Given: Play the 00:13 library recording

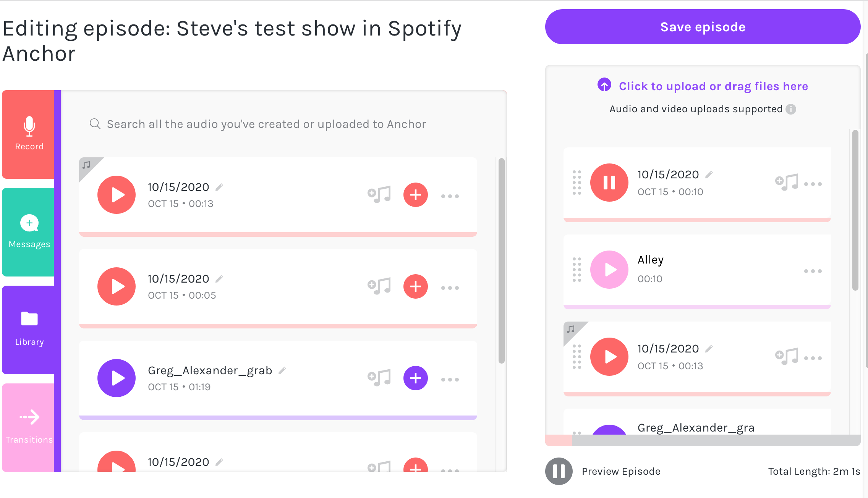Looking at the screenshot, I should tap(117, 195).
